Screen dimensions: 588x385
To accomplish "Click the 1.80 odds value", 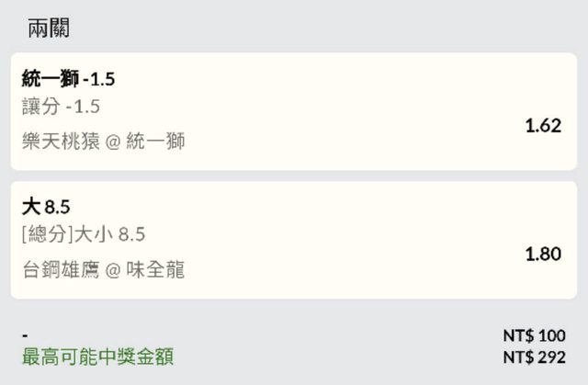I will pyautogui.click(x=542, y=255).
